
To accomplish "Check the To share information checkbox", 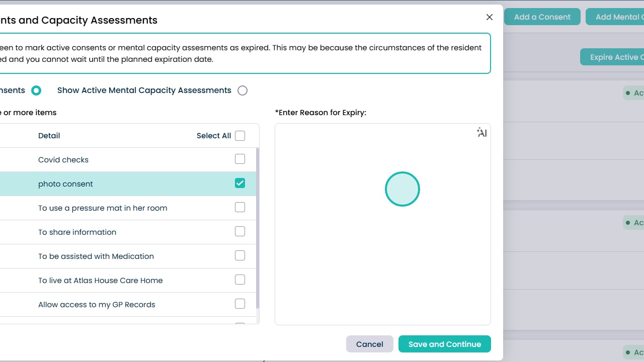I will click(x=240, y=232).
